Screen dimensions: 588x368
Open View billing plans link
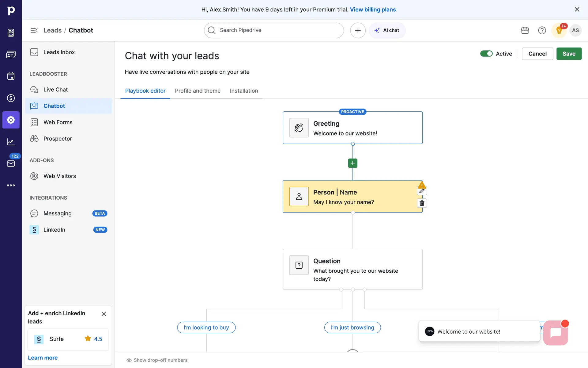click(373, 10)
